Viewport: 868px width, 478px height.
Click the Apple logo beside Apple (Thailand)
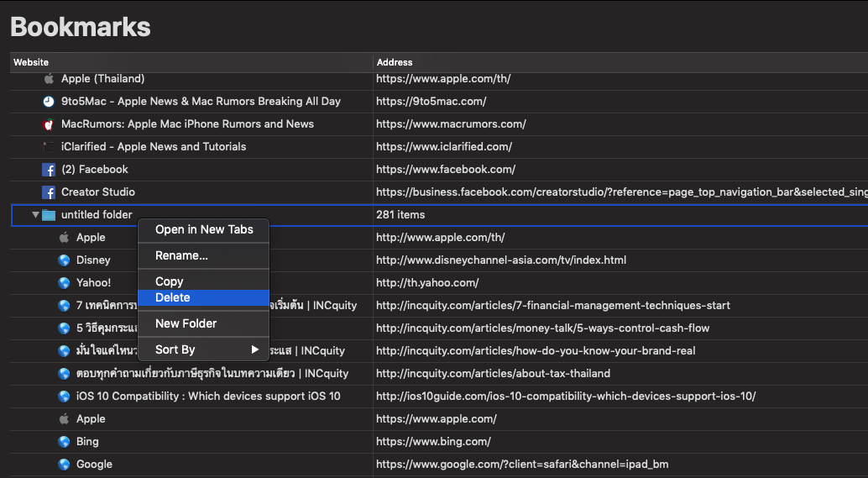(x=49, y=79)
